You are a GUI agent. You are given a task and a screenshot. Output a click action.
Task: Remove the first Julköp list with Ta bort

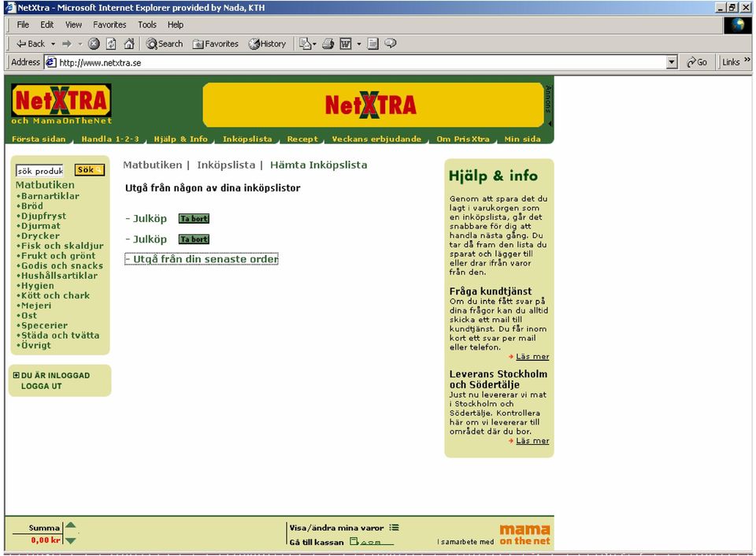tap(194, 218)
